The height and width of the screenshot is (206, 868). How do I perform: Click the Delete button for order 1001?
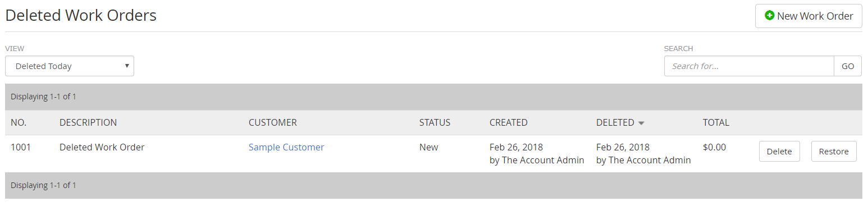[x=779, y=152]
